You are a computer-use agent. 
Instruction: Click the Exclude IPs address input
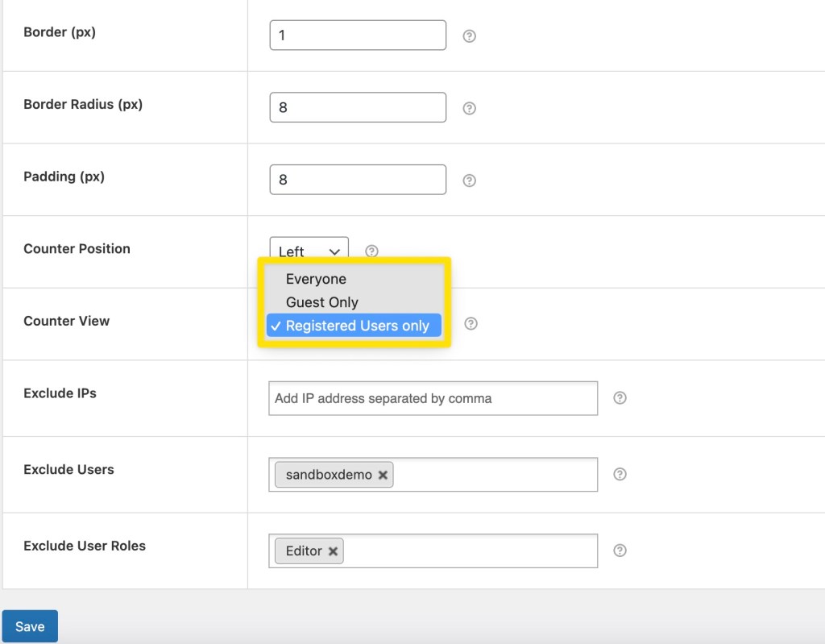[x=433, y=398]
